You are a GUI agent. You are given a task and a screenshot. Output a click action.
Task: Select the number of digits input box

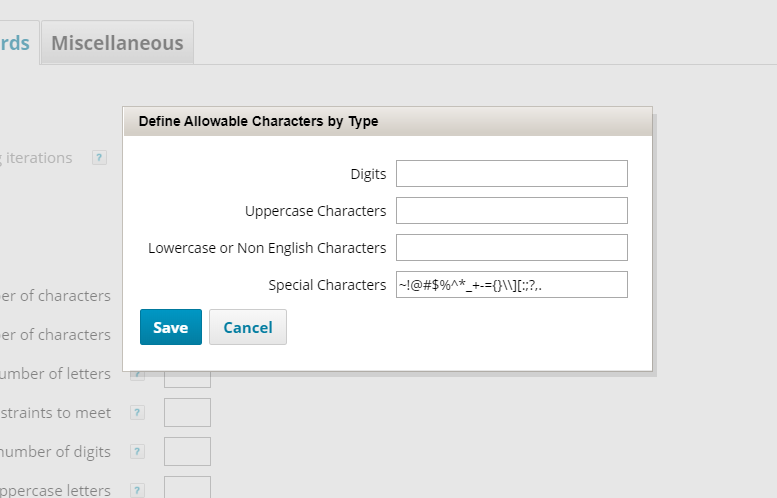[x=187, y=452]
